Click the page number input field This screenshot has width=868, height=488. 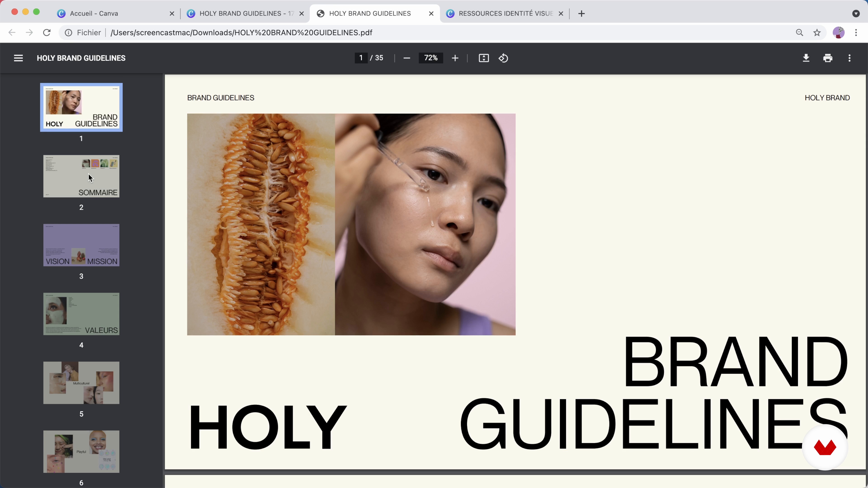tap(361, 58)
